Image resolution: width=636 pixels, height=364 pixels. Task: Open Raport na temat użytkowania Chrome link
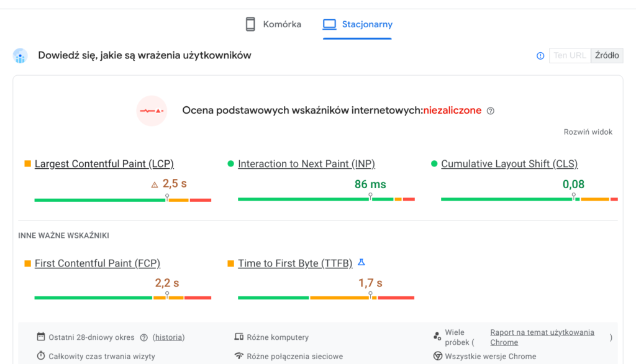click(542, 337)
